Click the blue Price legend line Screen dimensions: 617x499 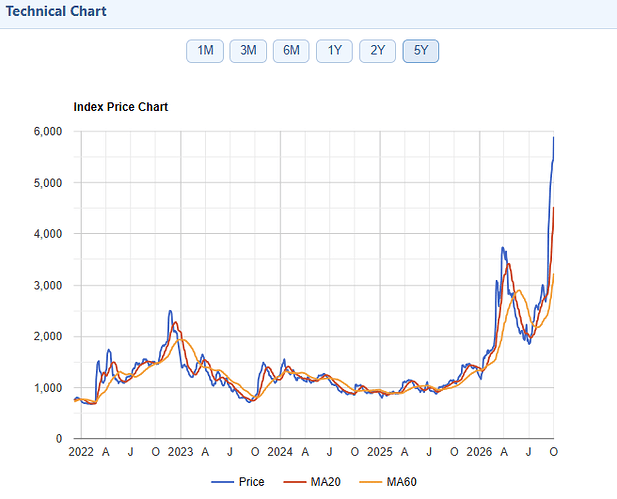point(222,482)
